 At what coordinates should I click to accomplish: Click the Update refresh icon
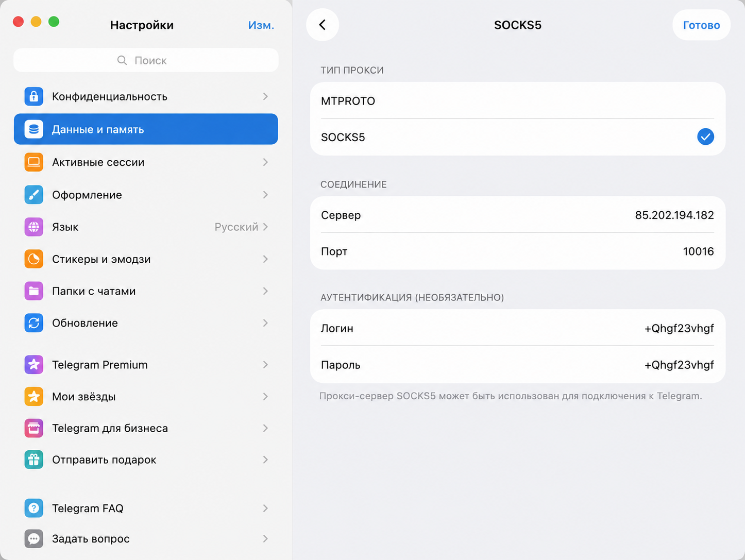coord(33,323)
